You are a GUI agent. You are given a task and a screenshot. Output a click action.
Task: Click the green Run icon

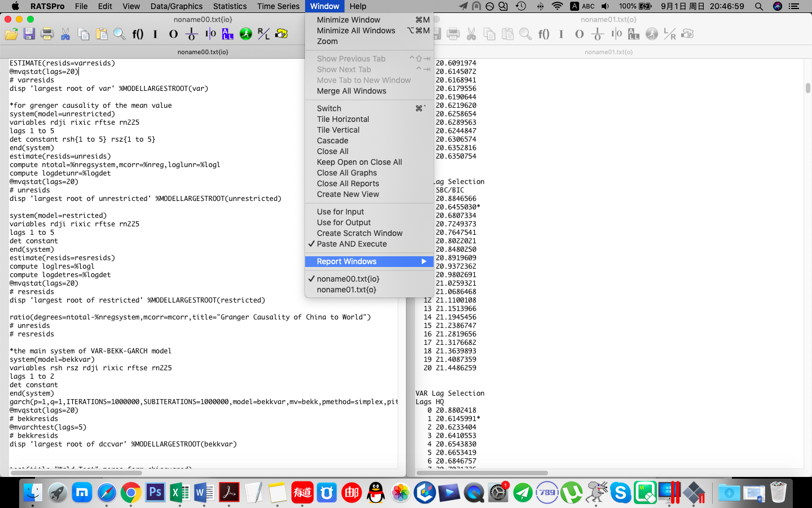click(x=246, y=34)
